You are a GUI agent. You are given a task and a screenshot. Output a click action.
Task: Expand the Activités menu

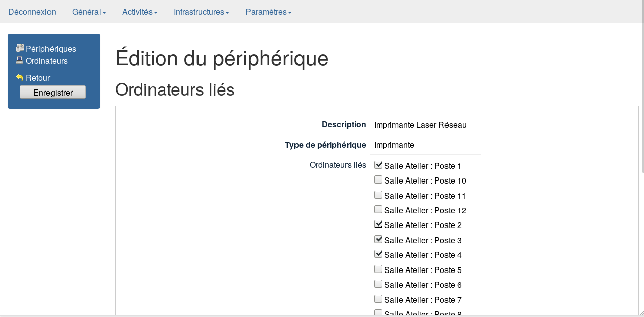click(x=140, y=12)
